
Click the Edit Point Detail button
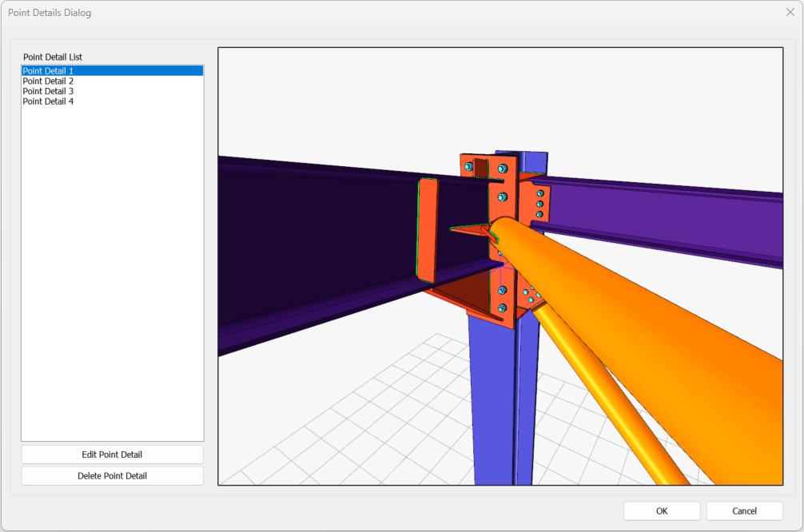click(112, 455)
